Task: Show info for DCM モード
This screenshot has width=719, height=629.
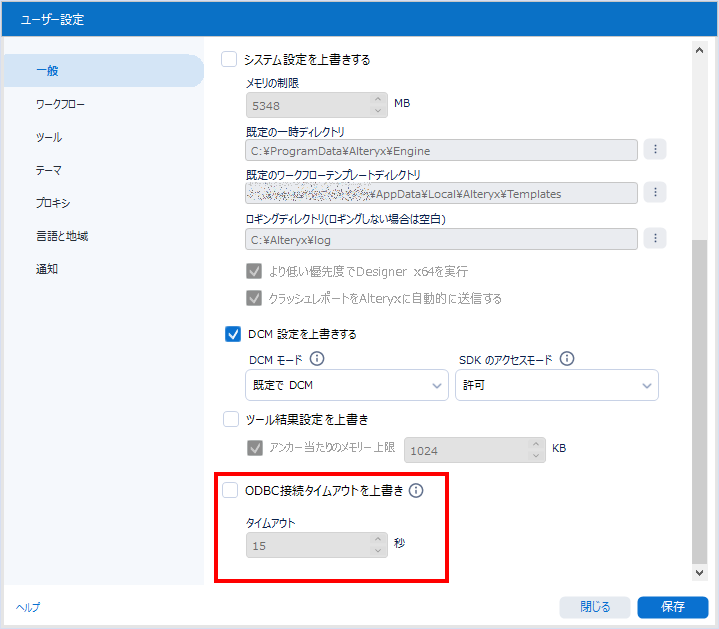Action: click(317, 359)
